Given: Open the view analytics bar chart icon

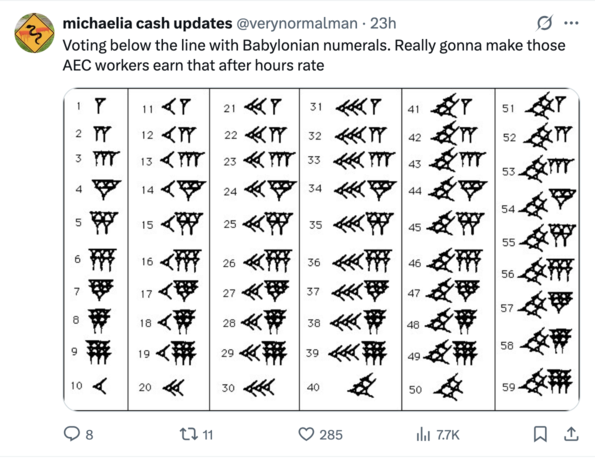Looking at the screenshot, I should (x=423, y=434).
